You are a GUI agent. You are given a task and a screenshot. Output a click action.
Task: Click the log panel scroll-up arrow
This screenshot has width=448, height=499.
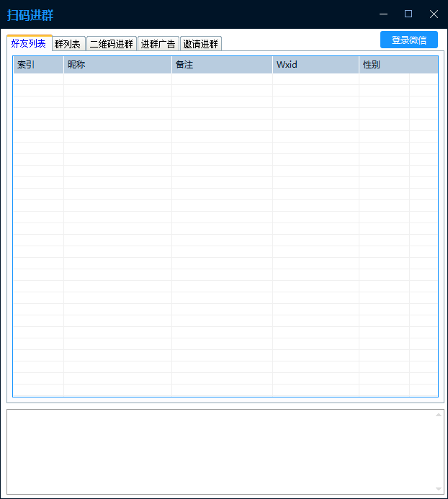click(439, 415)
